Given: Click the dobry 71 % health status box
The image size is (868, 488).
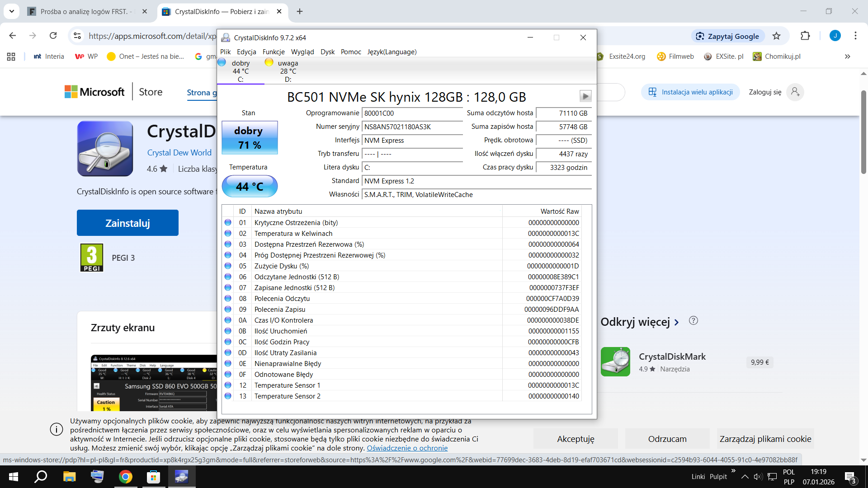Looking at the screenshot, I should pyautogui.click(x=250, y=138).
